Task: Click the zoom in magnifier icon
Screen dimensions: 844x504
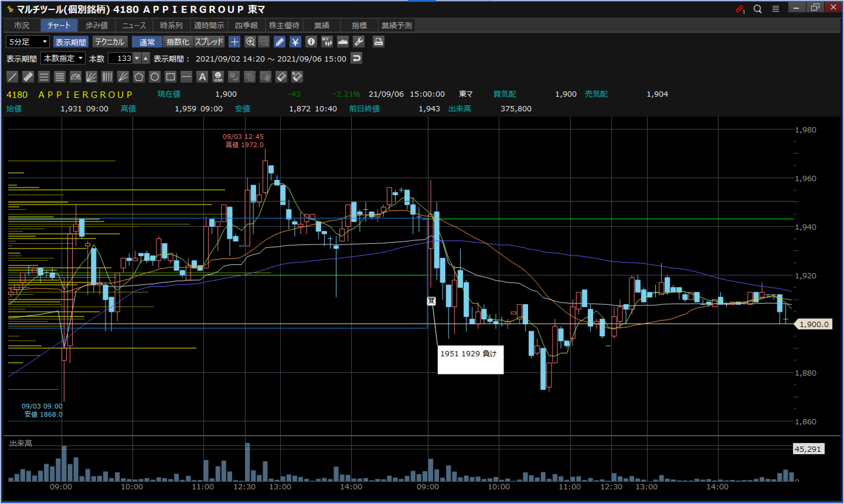Action: click(x=250, y=42)
